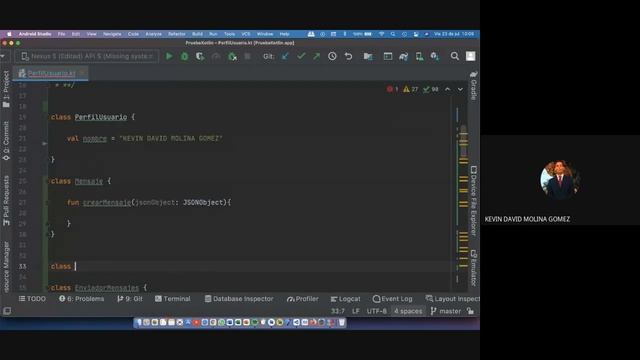
Task: Change the LF line separator
Action: point(356,311)
